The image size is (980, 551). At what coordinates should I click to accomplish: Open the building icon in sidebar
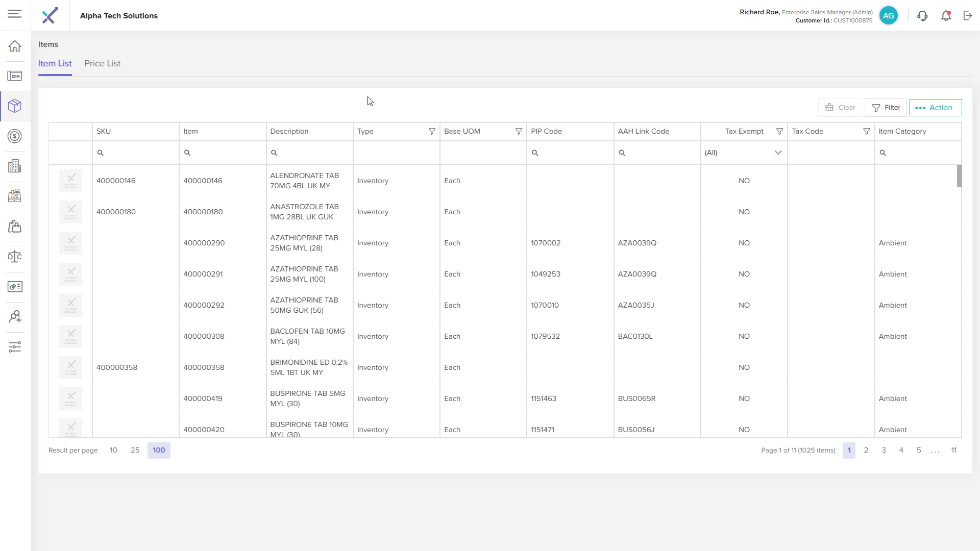point(15,166)
